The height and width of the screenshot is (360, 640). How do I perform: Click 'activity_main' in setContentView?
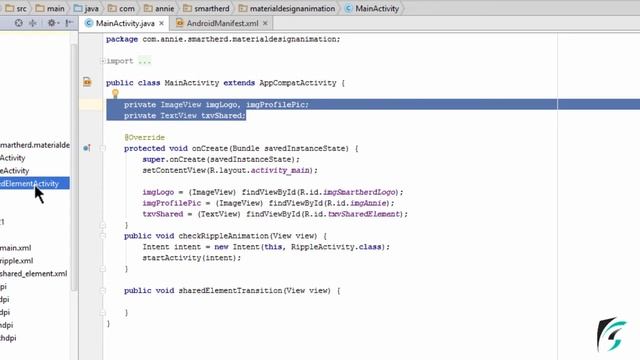tap(280, 171)
